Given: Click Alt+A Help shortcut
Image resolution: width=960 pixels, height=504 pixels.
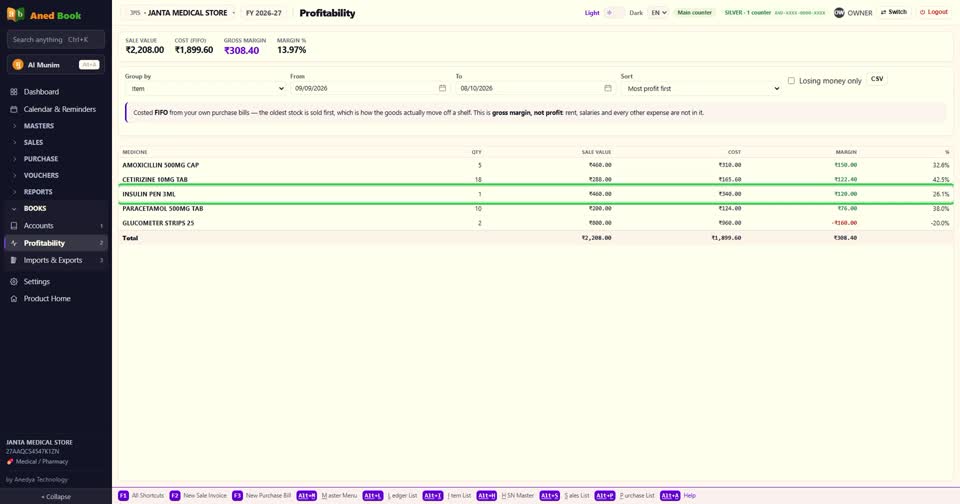Looking at the screenshot, I should (678, 495).
